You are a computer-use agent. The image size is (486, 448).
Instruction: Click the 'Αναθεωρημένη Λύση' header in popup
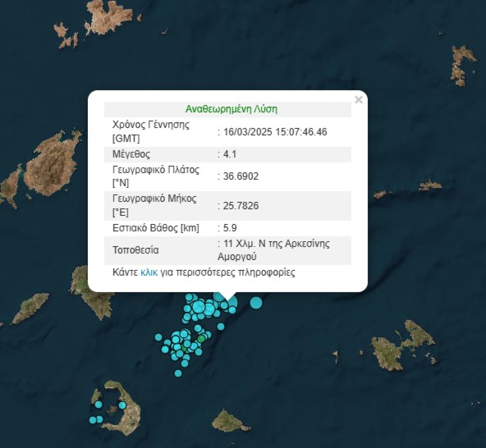click(231, 109)
